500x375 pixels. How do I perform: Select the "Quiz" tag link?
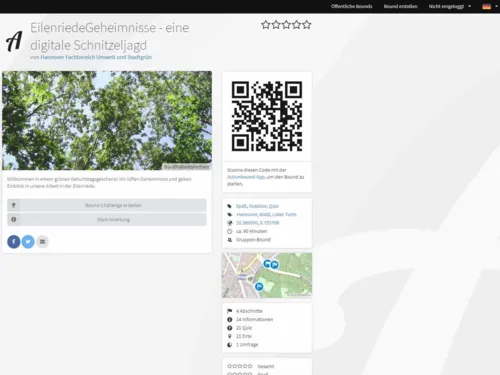pyautogui.click(x=274, y=206)
